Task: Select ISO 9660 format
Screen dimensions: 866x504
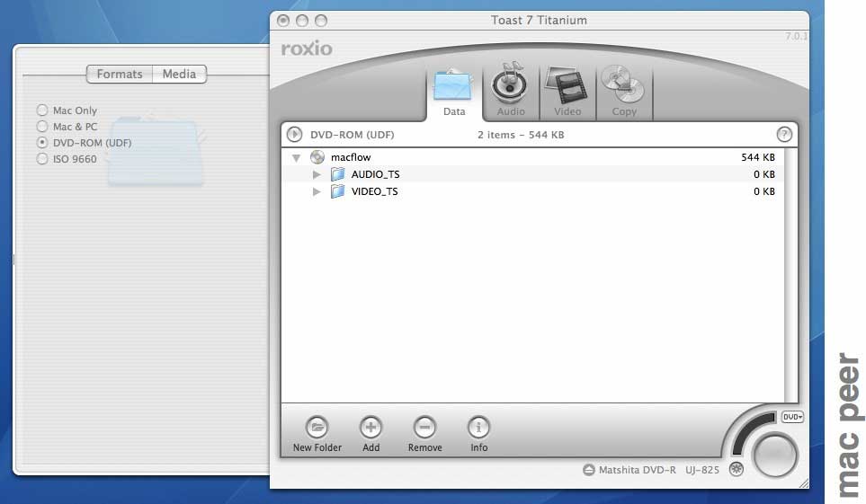Action: pyautogui.click(x=42, y=159)
